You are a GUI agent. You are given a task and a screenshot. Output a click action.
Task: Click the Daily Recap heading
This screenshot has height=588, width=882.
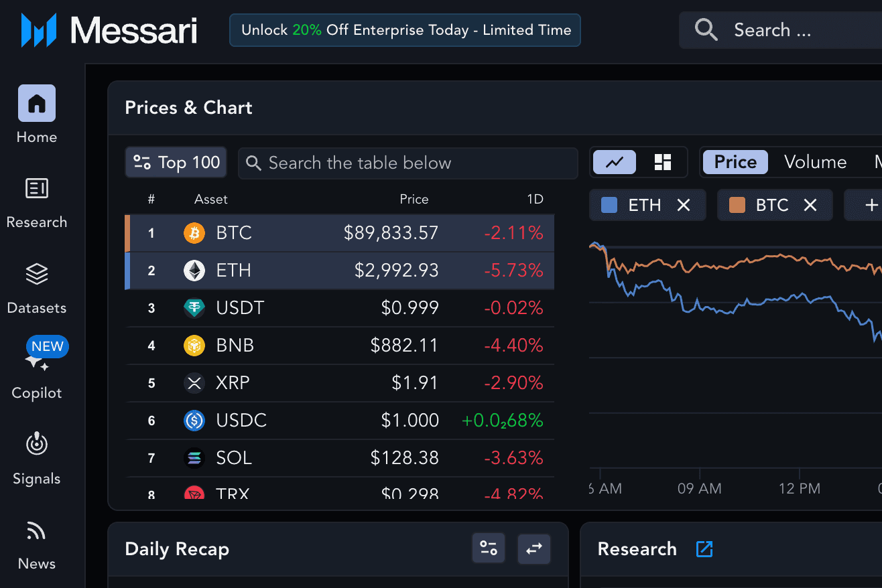177,549
